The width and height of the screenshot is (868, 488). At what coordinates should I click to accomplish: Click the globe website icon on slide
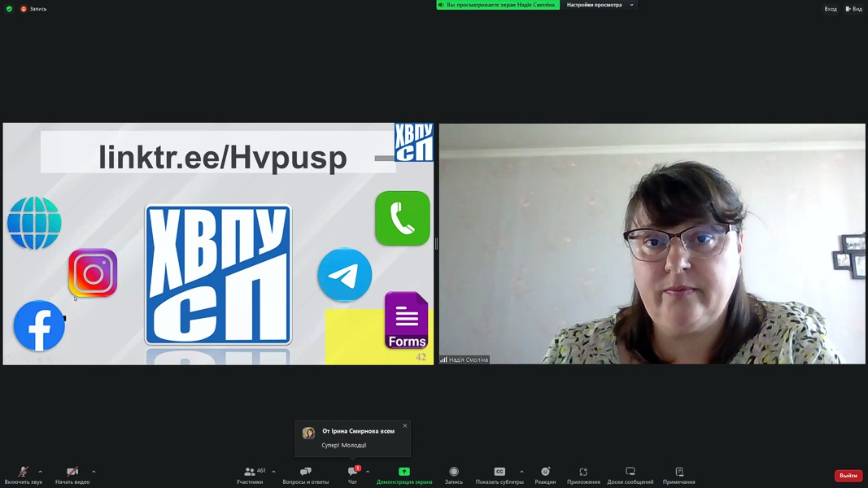34,223
